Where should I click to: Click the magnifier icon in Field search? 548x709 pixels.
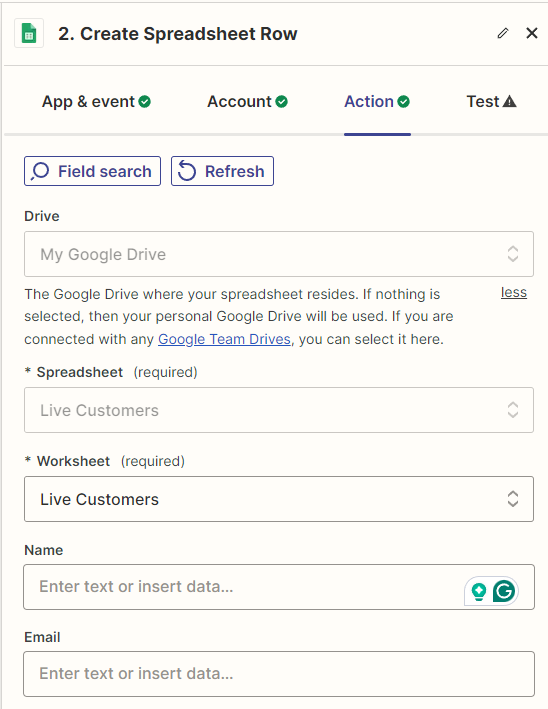pyautogui.click(x=40, y=171)
